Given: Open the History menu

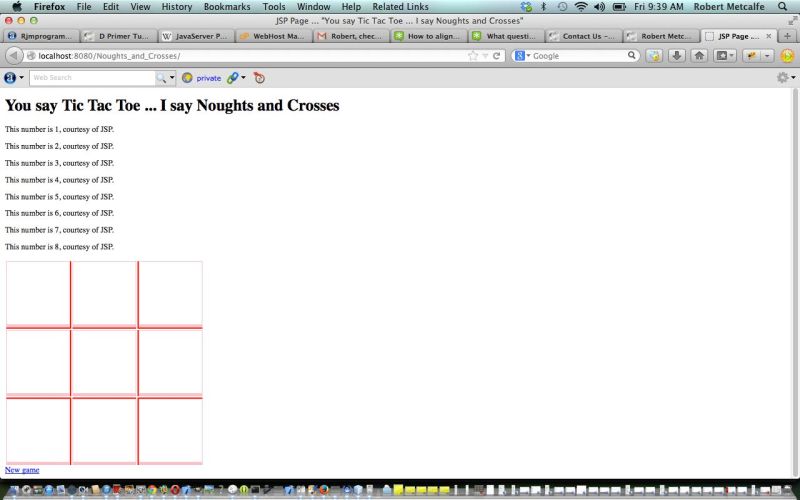Looking at the screenshot, I should click(x=177, y=7).
